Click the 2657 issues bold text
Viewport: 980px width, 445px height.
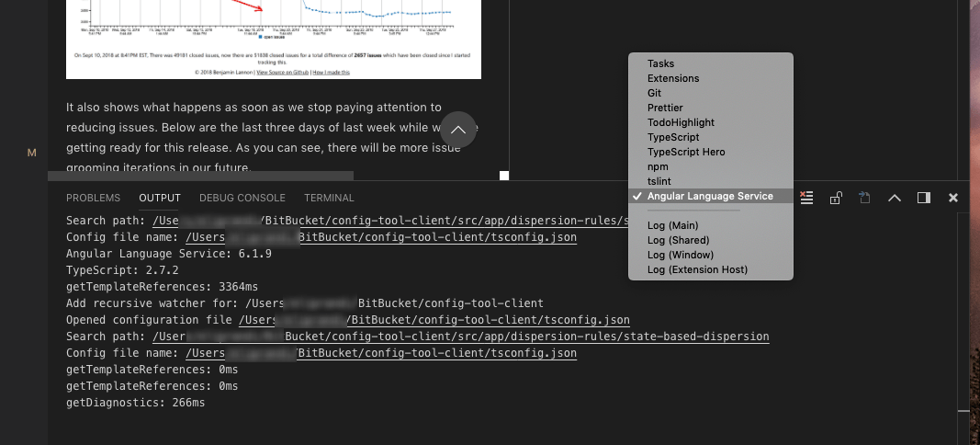(x=366, y=55)
